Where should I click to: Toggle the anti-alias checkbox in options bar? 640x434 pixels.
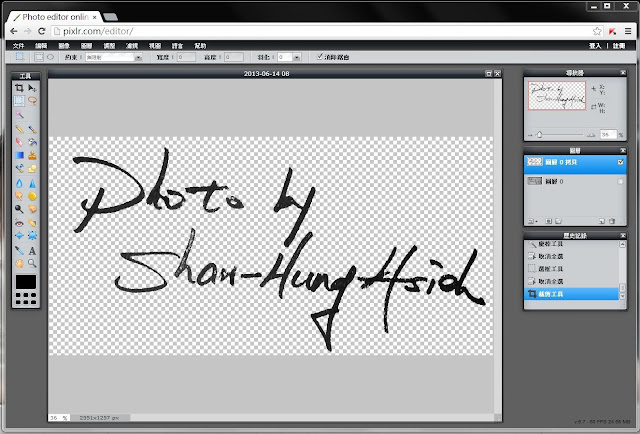[320, 57]
